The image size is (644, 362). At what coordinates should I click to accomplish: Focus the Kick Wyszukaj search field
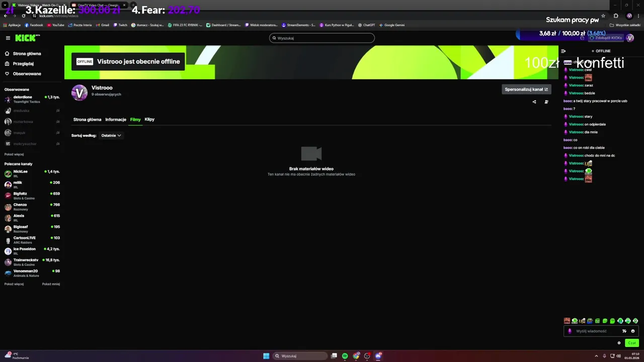coord(322,38)
